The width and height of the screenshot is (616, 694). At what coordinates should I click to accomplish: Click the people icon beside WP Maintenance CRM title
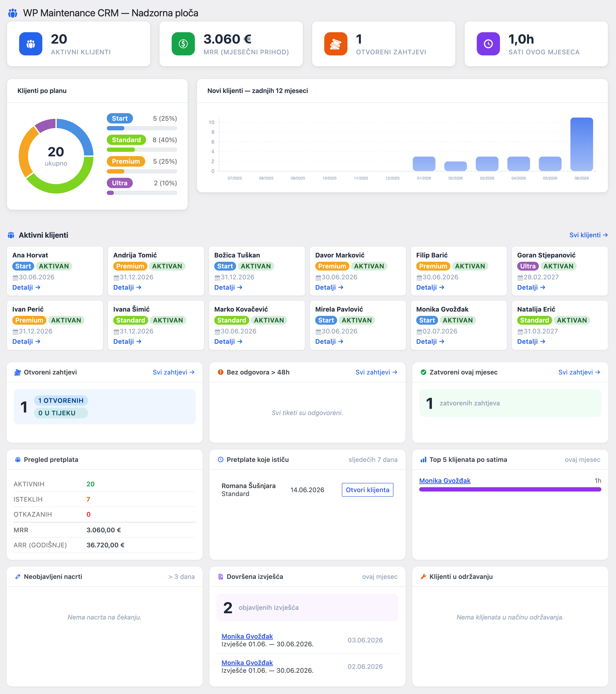click(x=13, y=13)
